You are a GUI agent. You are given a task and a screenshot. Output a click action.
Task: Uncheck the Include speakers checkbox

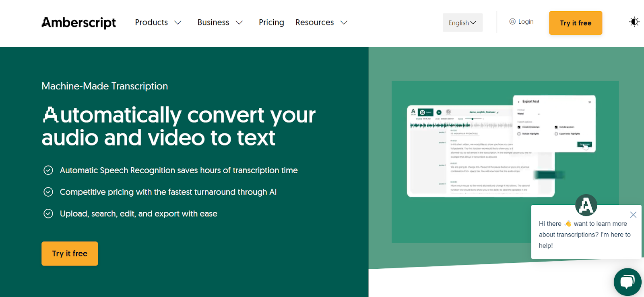pyautogui.click(x=556, y=127)
